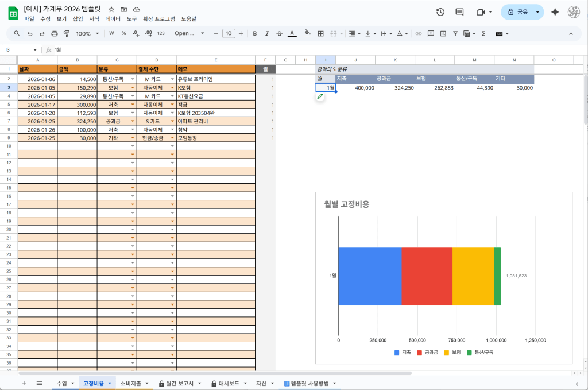Screen dimensions: 588x390
Task: Toggle bold formatting
Action: [255, 34]
